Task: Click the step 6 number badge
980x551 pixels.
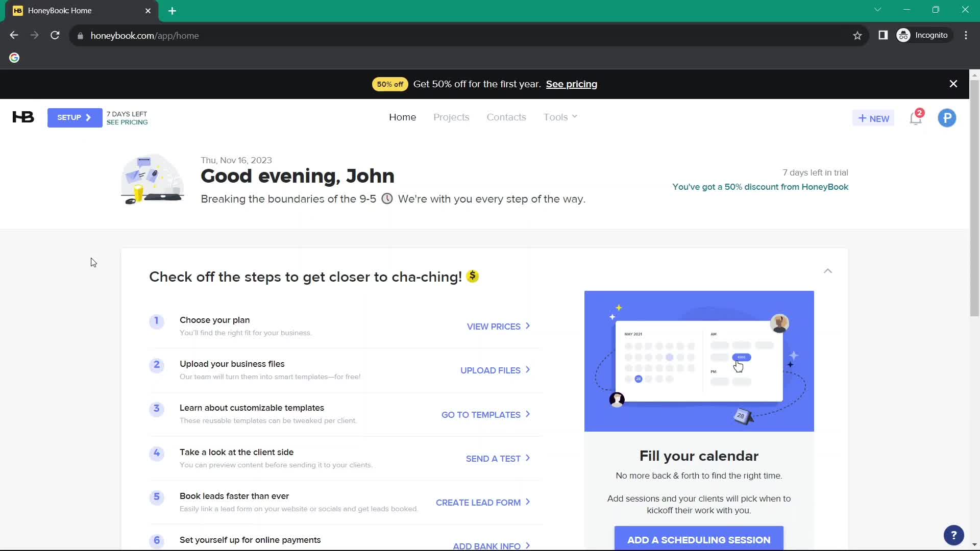Action: tap(157, 540)
